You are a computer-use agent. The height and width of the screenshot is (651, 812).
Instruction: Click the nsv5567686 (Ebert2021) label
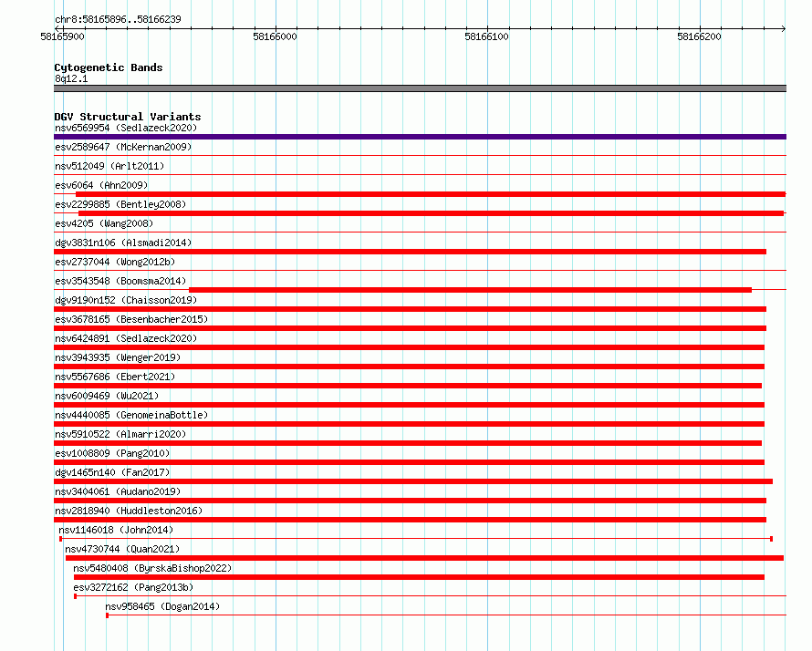pos(115,377)
